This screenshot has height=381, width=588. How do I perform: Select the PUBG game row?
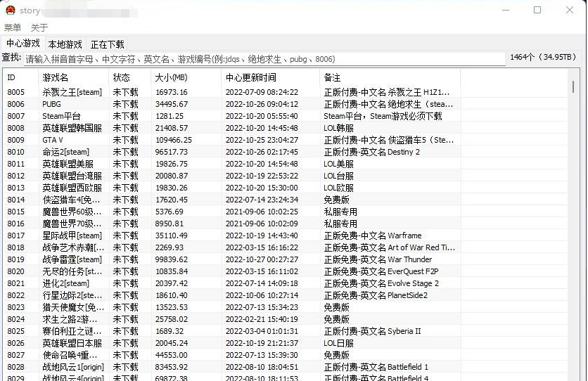[285, 104]
